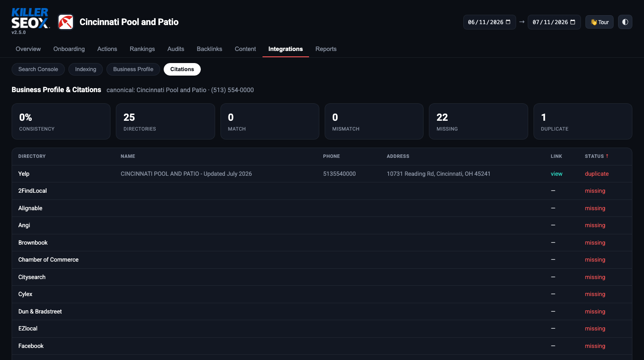644x360 pixels.
Task: Click the Angi directory row
Action: point(322,225)
